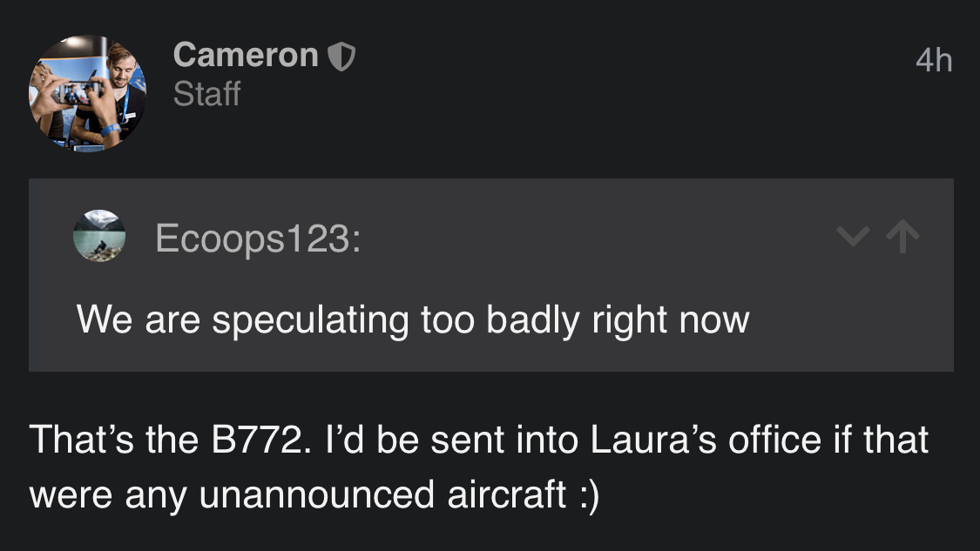The height and width of the screenshot is (551, 980).
Task: Click the moderator shield icon beside Cameron
Action: 341,57
